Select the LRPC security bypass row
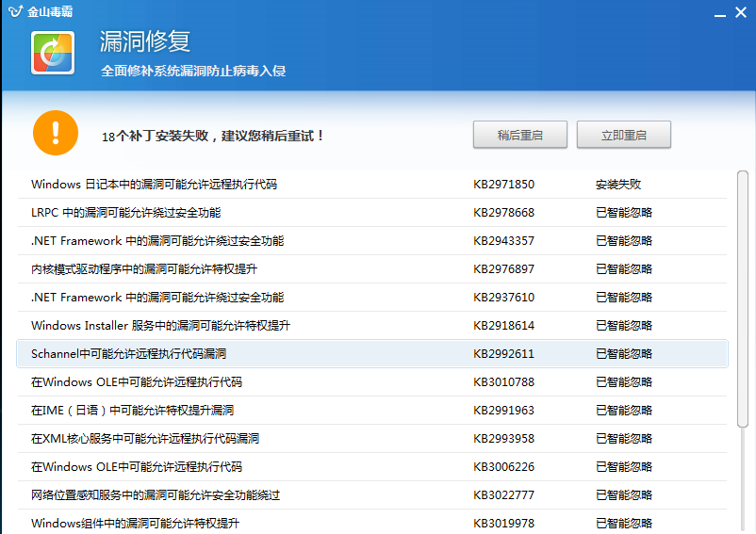This screenshot has height=534, width=756. [x=125, y=213]
